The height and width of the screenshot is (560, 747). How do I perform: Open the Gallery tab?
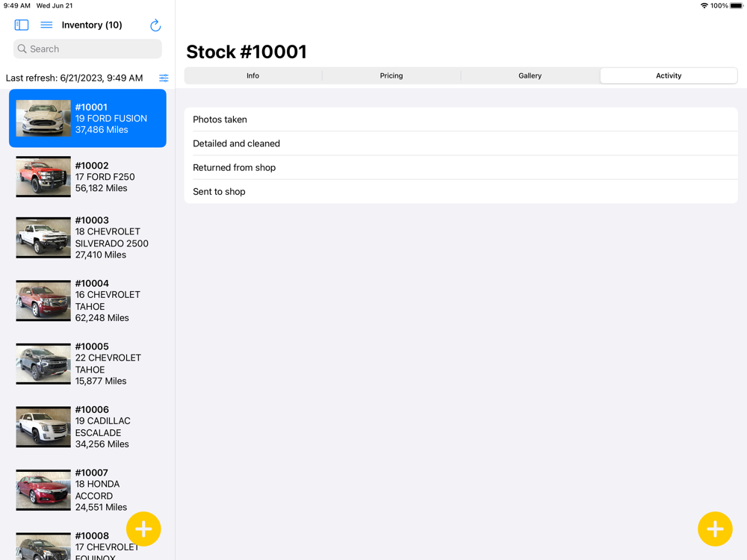(x=530, y=75)
